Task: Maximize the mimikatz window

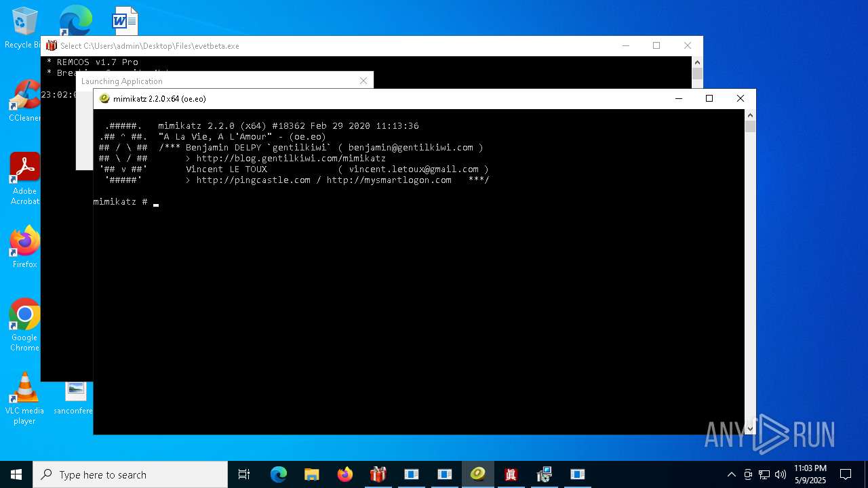Action: tap(709, 98)
